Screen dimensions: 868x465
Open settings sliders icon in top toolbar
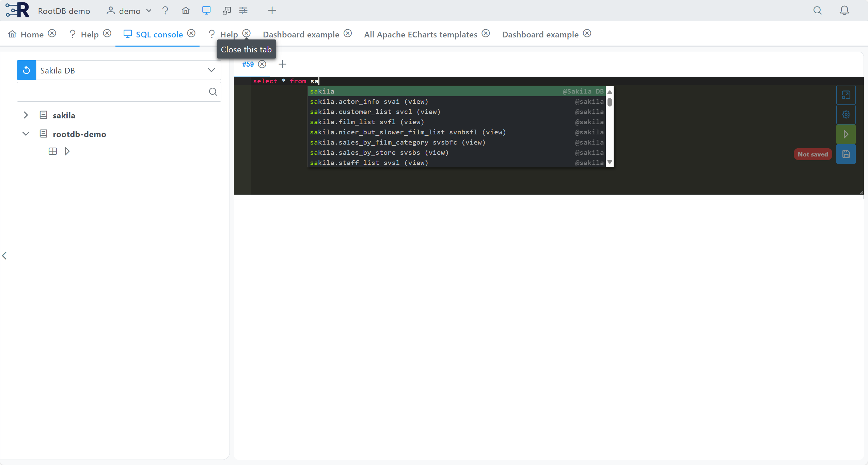[x=243, y=11]
